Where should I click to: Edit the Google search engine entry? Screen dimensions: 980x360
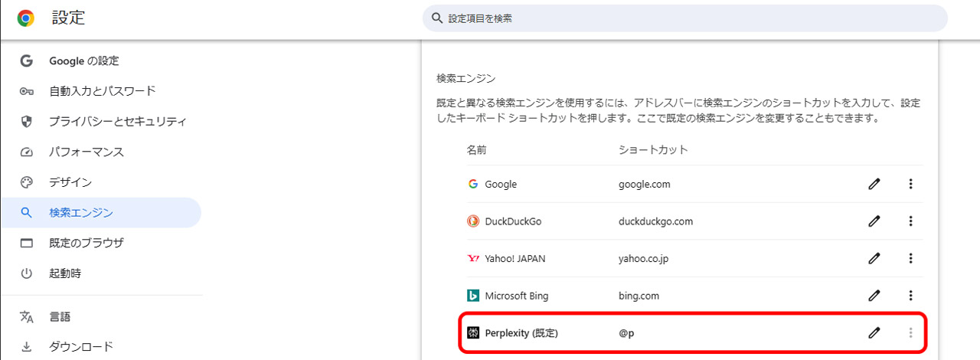tap(874, 184)
